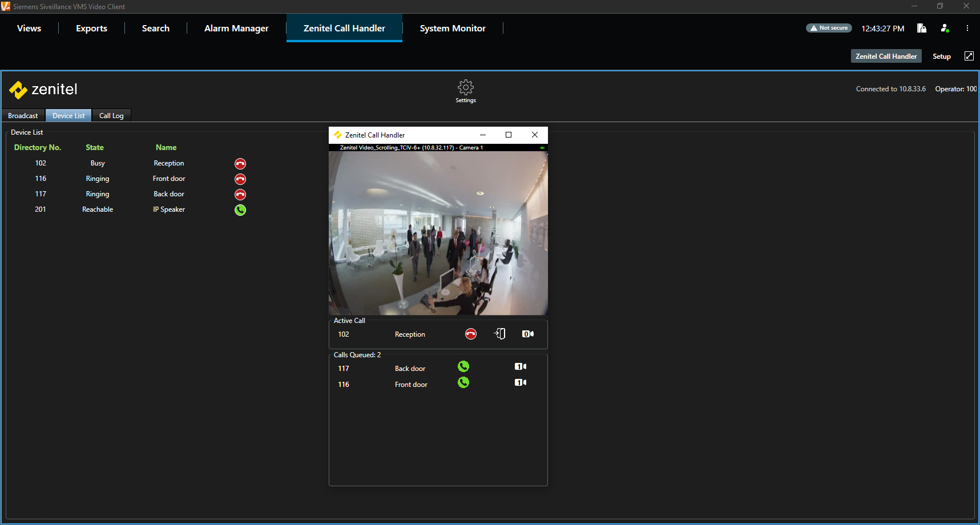Toggle full screen mode icon

969,56
